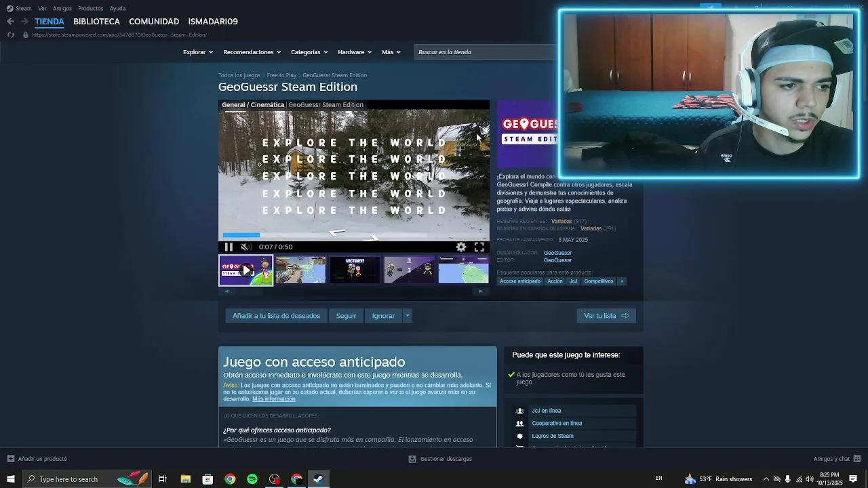Expand the Más dropdown
868x488 pixels.
pyautogui.click(x=391, y=52)
